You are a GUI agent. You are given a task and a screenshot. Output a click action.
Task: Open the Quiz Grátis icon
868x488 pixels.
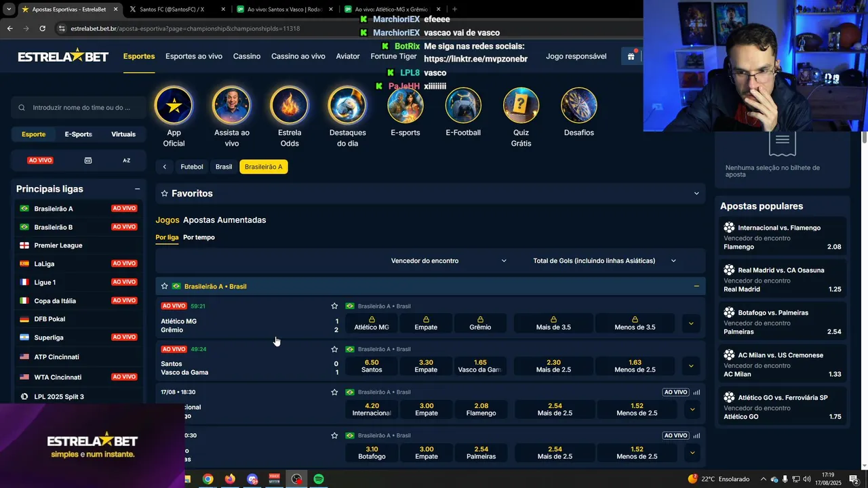click(521, 105)
